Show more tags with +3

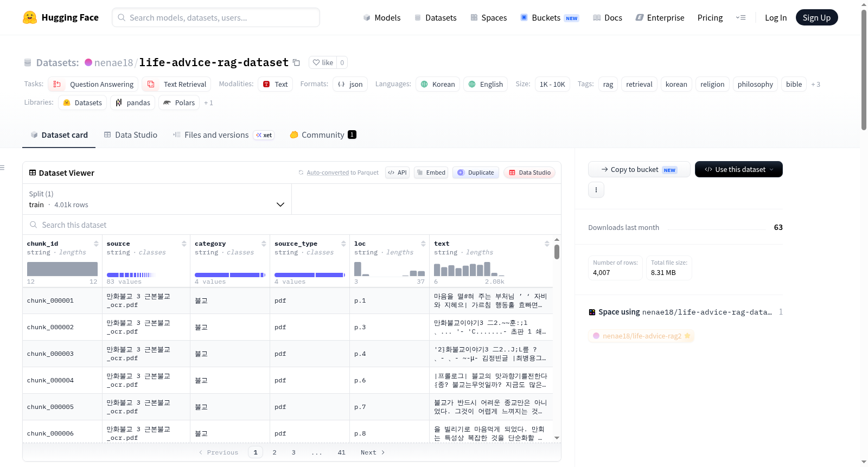[815, 84]
